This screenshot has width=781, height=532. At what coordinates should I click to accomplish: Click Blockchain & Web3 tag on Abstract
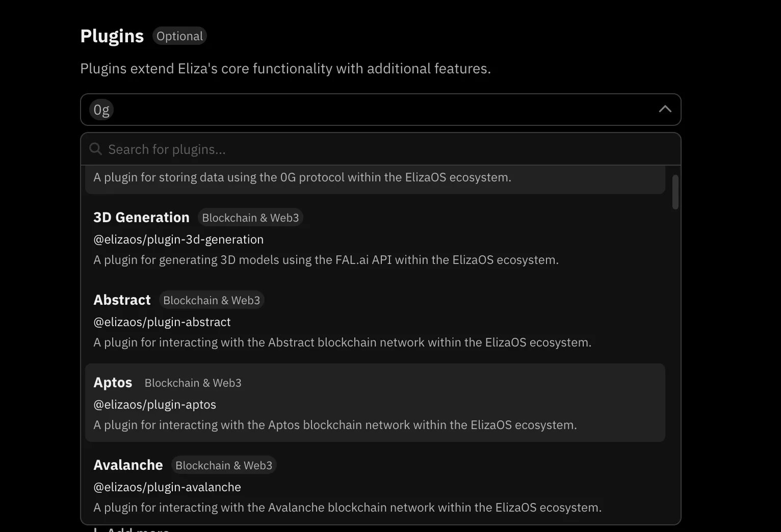click(x=212, y=301)
